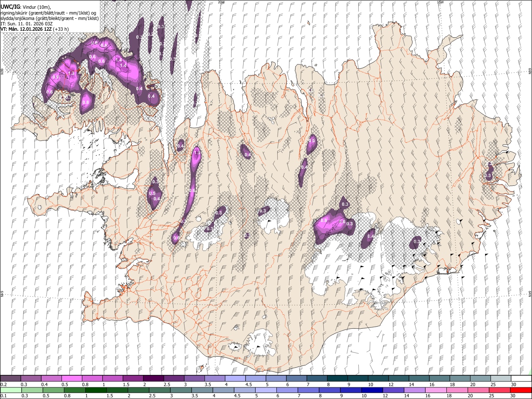Click the 0.5 value on the western purple patch
Image resolution: width=532 pixels, height=399 pixels.
click(x=152, y=194)
